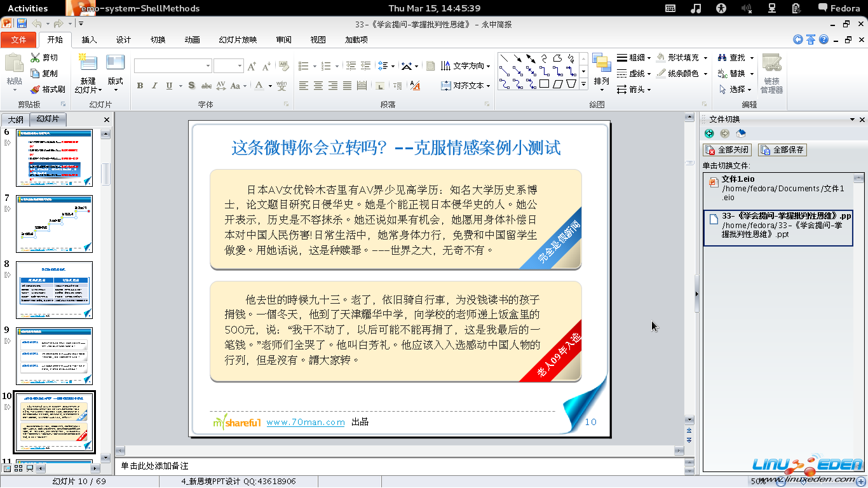Click the save icon in quick access toolbar

(22, 24)
